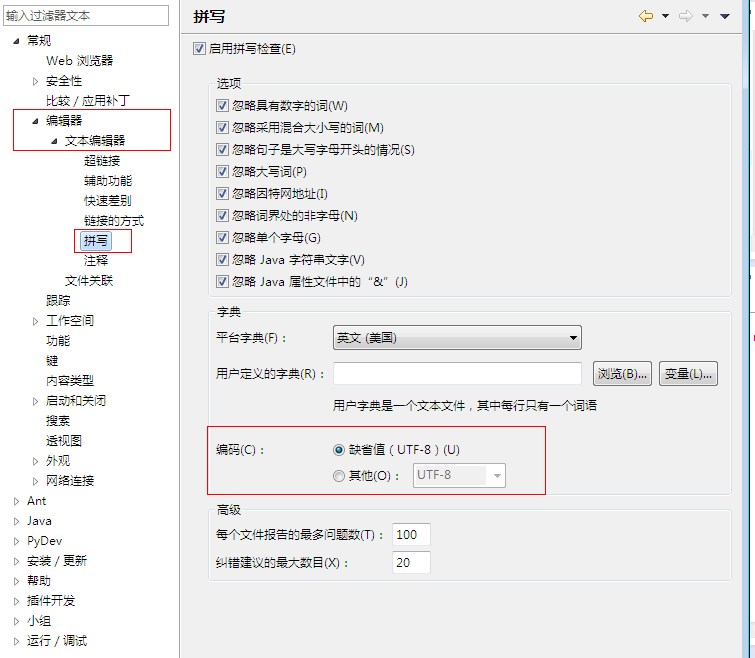Open the UTF-8 other encoding combo box
The image size is (755, 658).
coord(459,475)
